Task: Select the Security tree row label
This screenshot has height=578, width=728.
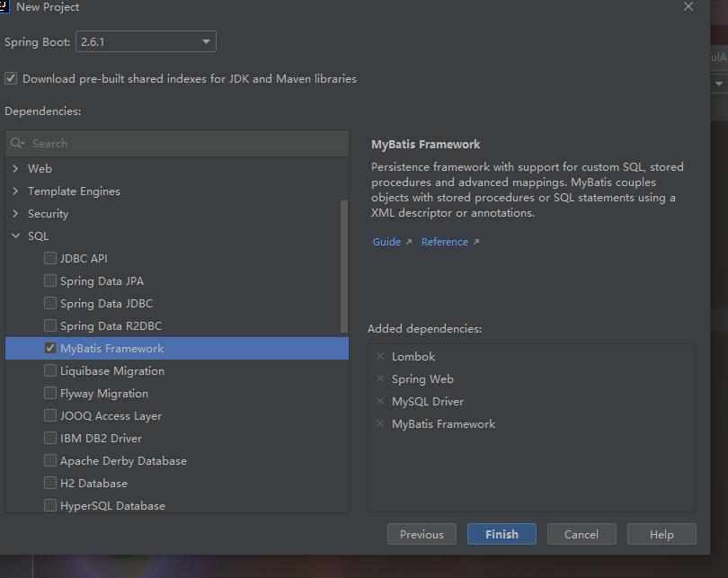Action: pyautogui.click(x=48, y=214)
